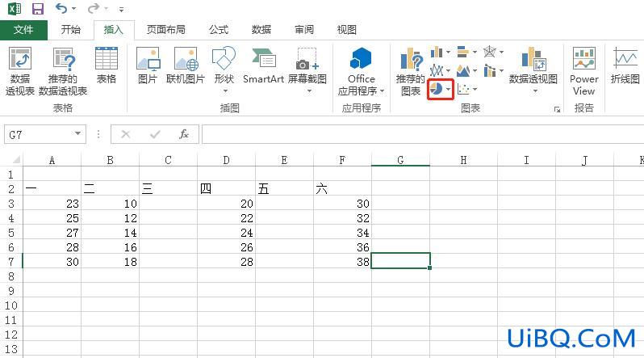The image size is (644, 358).
Task: Click cell F7 with value 38
Action: (x=342, y=262)
